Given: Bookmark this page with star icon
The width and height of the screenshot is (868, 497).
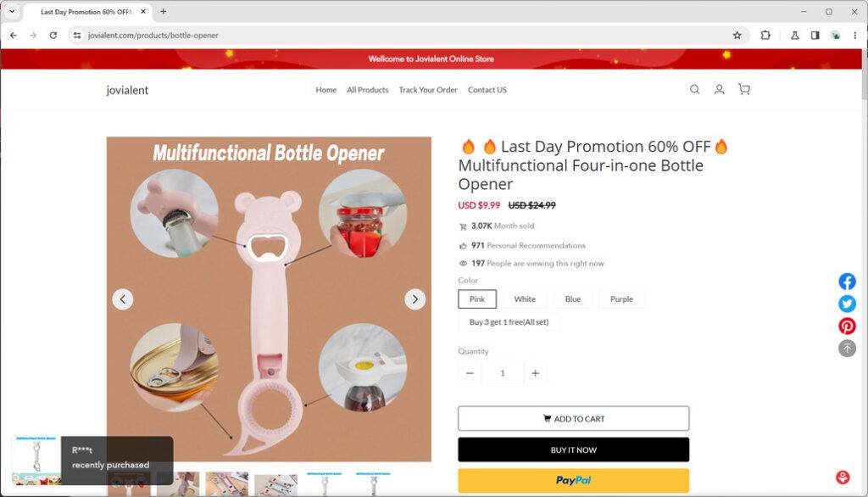Looking at the screenshot, I should pyautogui.click(x=737, y=36).
